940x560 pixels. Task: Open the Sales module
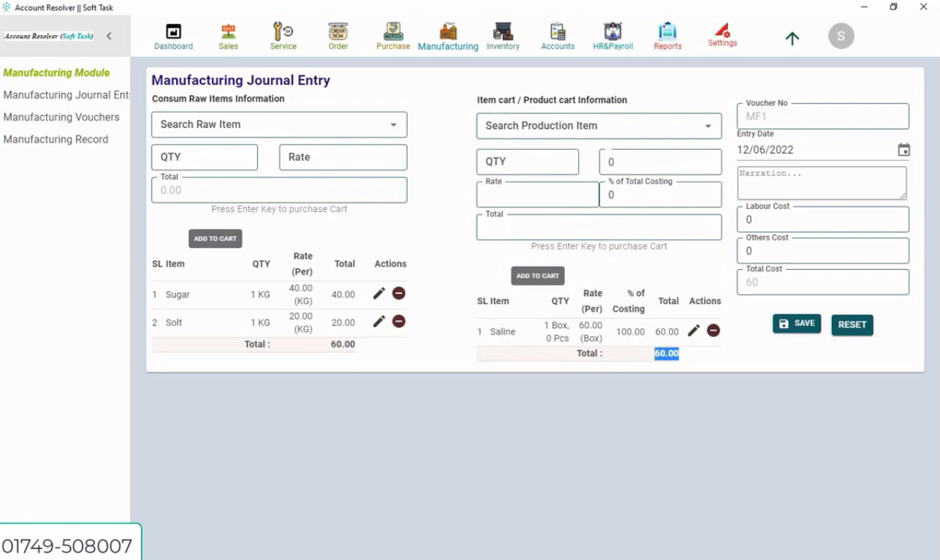(228, 35)
